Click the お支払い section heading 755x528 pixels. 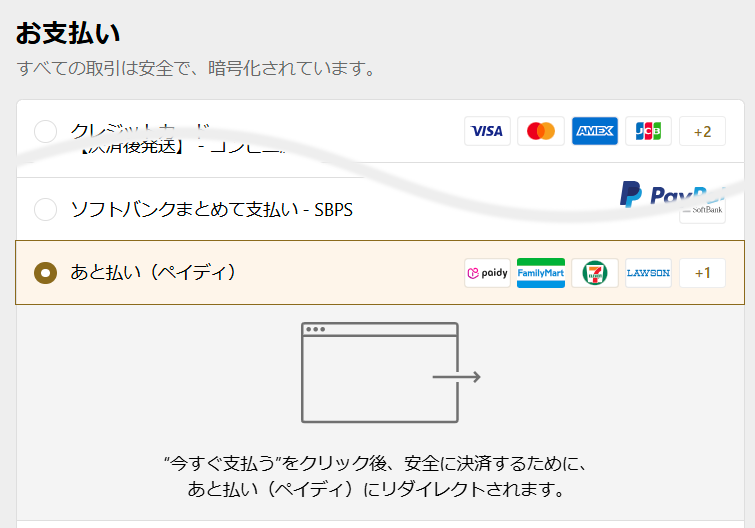[68, 33]
